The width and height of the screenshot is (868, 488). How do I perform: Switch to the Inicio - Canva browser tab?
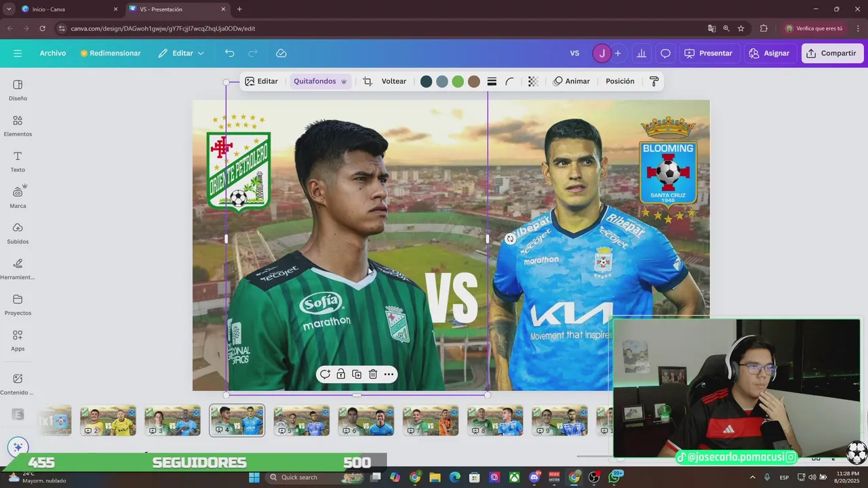(69, 9)
